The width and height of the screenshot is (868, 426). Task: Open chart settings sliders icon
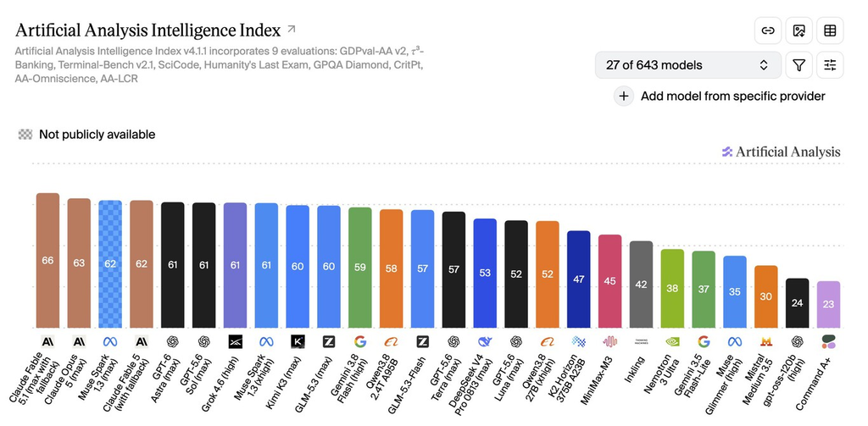(830, 65)
